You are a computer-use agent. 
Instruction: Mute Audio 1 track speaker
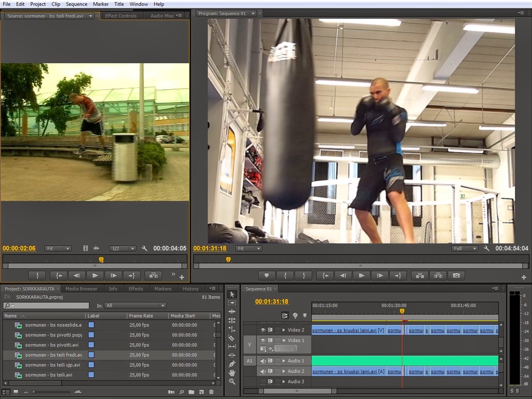[x=263, y=361]
